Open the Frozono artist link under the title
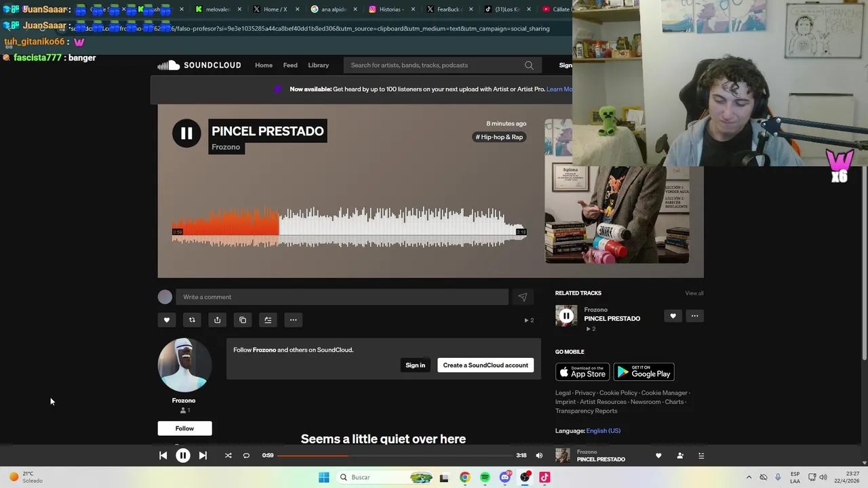This screenshot has width=868, height=488. (226, 147)
